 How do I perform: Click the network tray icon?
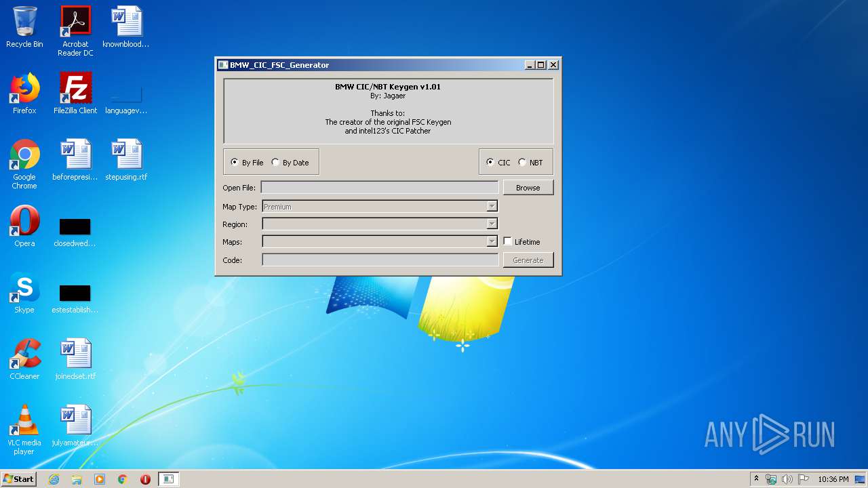(x=771, y=479)
